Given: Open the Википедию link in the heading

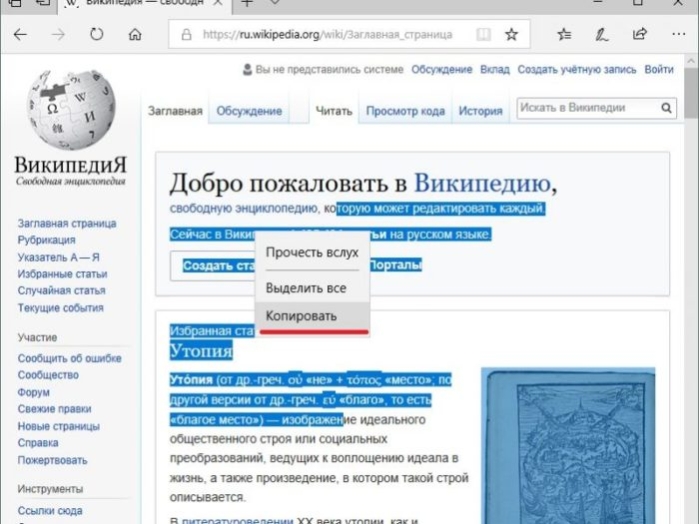Looking at the screenshot, I should 482,183.
